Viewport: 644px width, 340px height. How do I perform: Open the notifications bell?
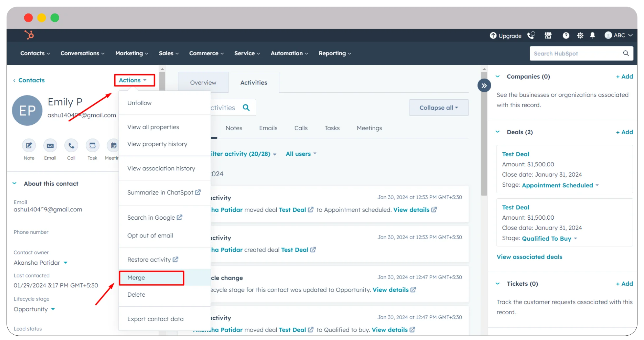[593, 36]
